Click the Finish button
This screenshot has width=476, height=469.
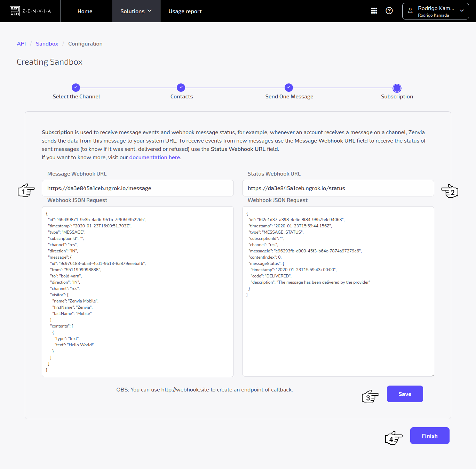tap(430, 435)
